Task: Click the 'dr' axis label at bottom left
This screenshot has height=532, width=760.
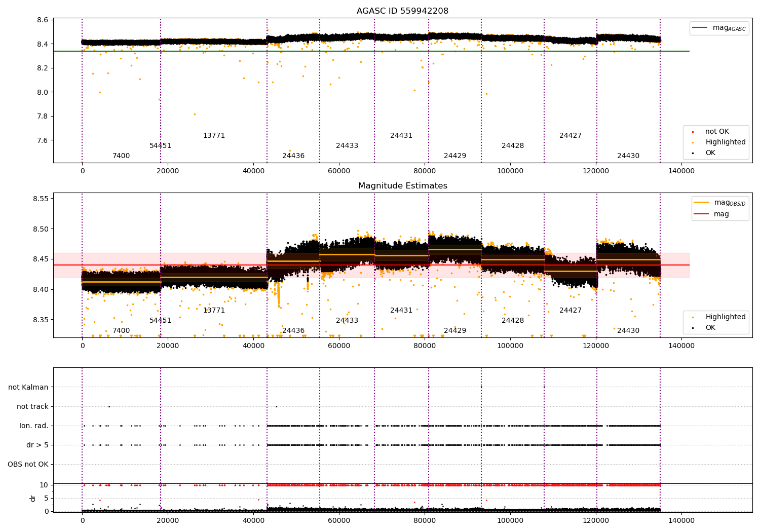Action: (x=33, y=498)
